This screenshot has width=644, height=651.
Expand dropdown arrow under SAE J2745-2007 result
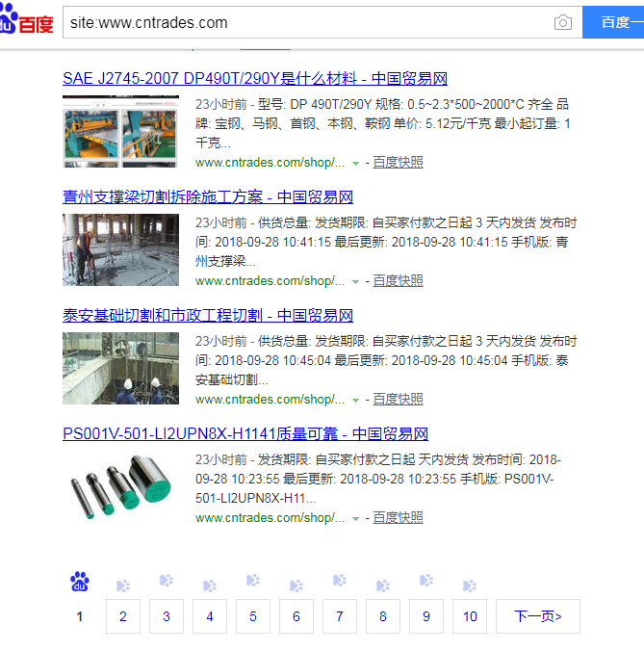point(355,163)
